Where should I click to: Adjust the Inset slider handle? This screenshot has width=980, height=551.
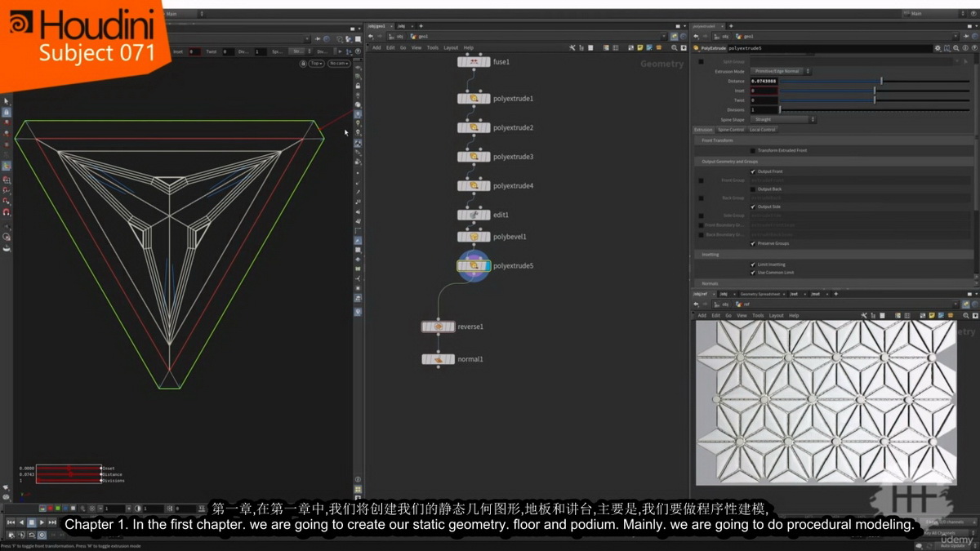875,91
